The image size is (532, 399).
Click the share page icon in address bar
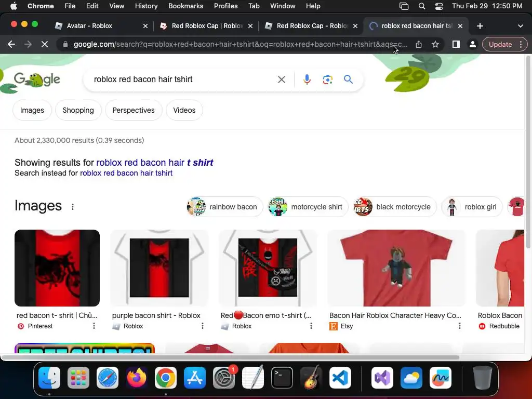coord(419,44)
